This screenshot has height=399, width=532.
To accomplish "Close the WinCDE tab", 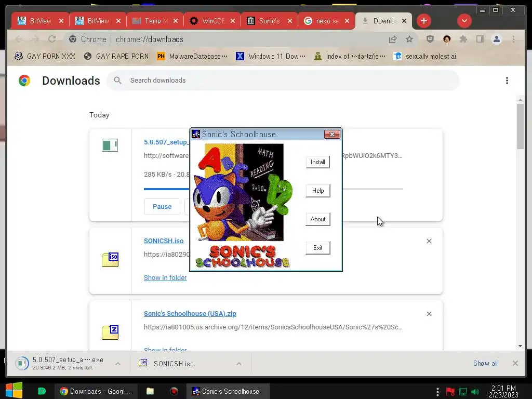I will pos(233,21).
